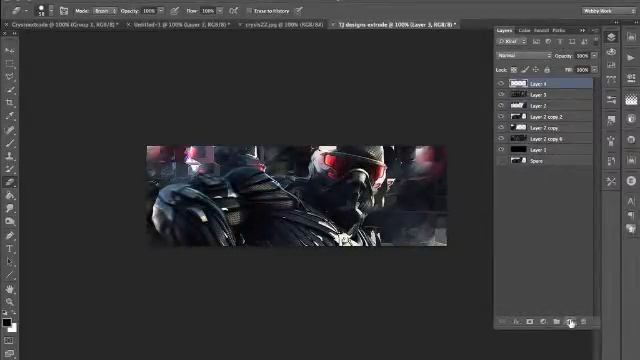Open layer Fill dropdown arrow
Screen dimensions: 640x360
(594, 70)
